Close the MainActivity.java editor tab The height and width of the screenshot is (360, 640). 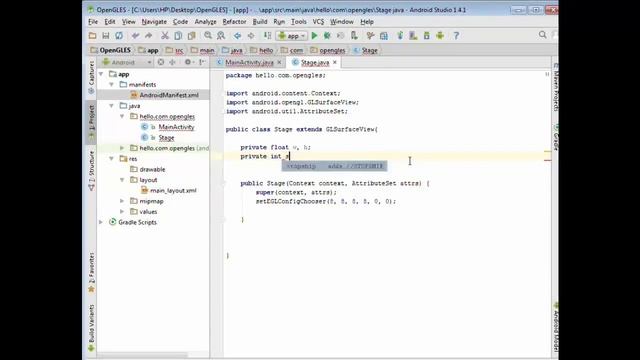(x=279, y=62)
